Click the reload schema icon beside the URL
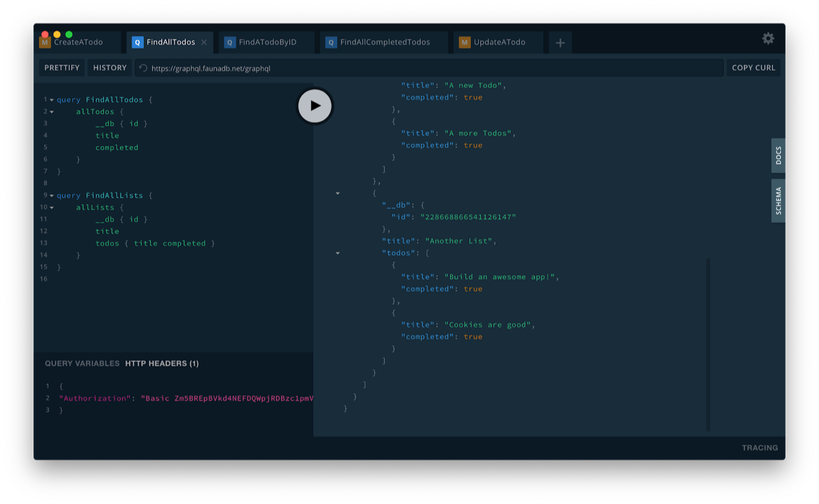This screenshot has width=819, height=504. (143, 68)
